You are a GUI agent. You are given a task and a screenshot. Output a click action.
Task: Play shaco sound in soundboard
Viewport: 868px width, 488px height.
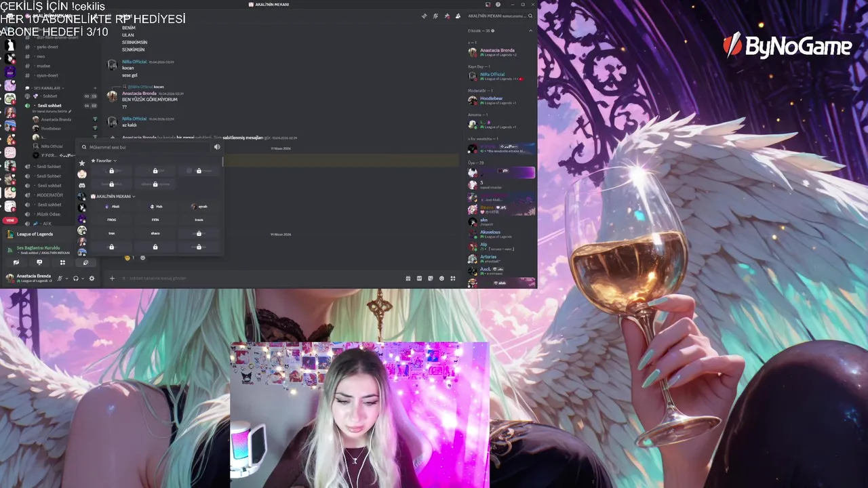click(155, 233)
